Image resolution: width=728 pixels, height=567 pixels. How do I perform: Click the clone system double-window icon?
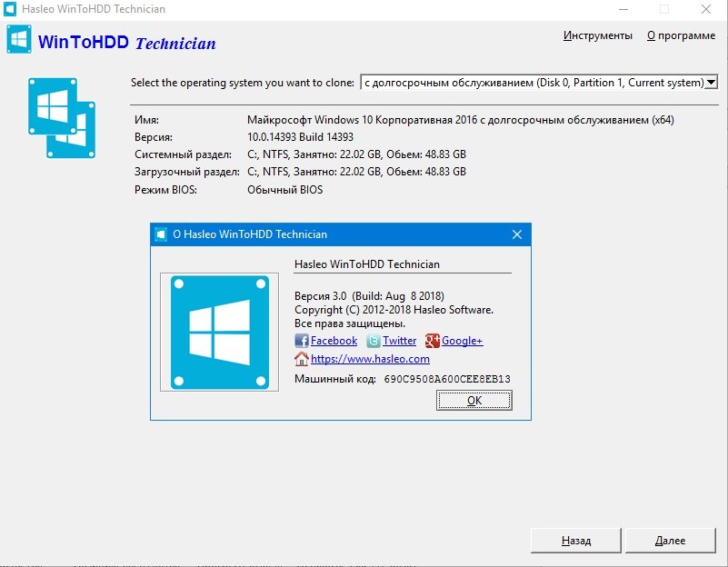tap(62, 118)
